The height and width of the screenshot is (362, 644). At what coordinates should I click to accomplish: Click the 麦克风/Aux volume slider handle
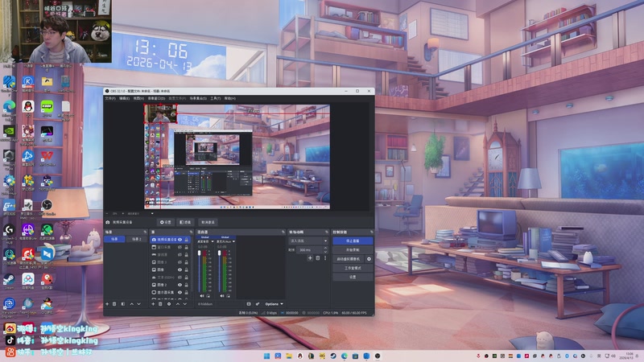pos(219,253)
